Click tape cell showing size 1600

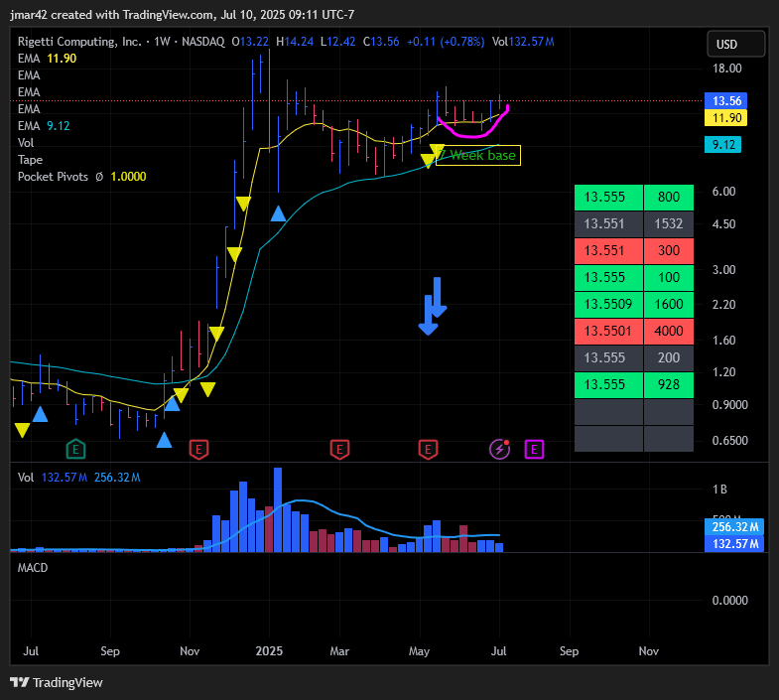[x=669, y=304]
